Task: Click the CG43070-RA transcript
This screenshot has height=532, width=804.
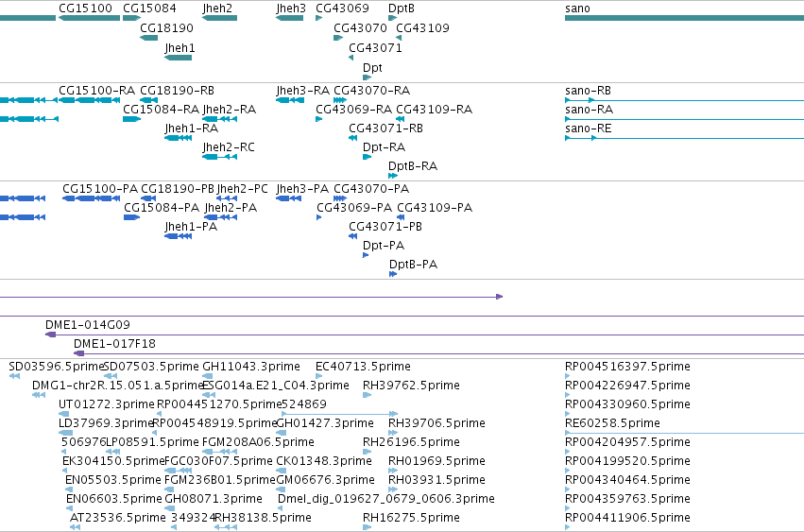Action: pos(340,100)
